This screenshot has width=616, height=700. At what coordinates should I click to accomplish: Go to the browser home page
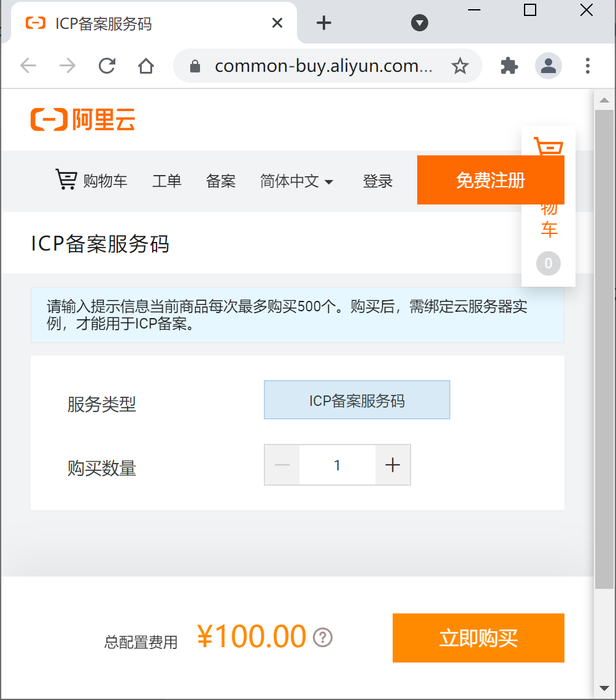(x=146, y=66)
